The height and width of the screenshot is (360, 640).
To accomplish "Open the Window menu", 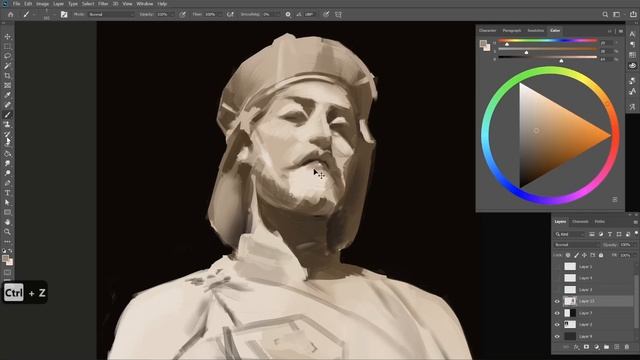I will coord(144,4).
